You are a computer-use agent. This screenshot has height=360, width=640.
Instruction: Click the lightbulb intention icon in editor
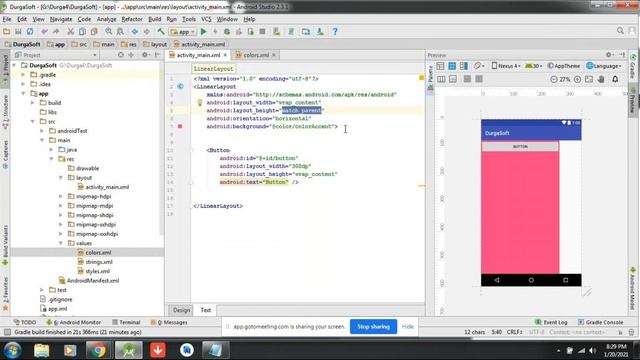coord(200,103)
